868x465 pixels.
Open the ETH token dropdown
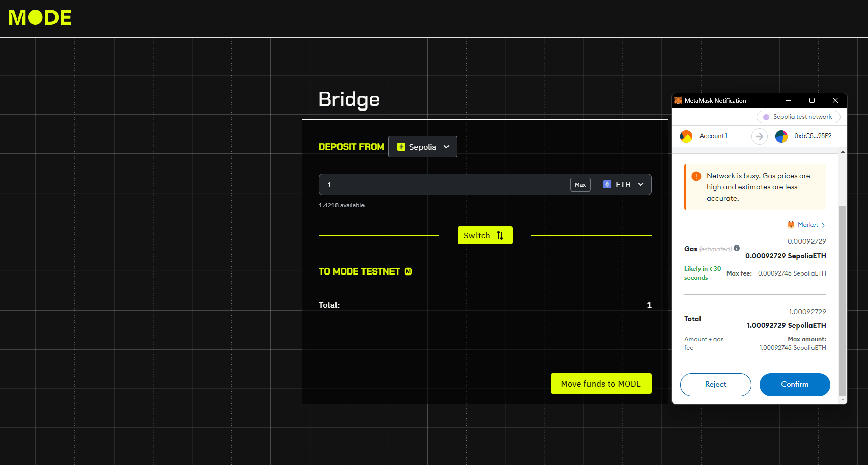pos(623,184)
